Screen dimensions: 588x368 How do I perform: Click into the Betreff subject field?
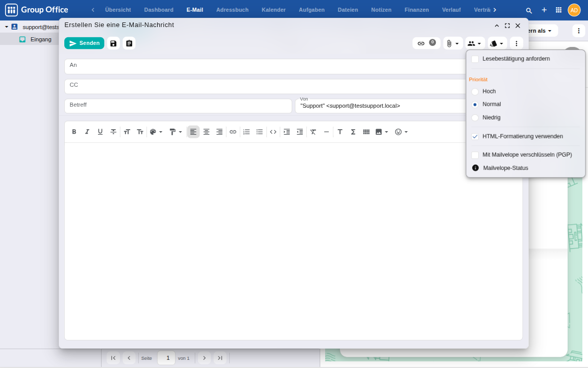pyautogui.click(x=178, y=106)
